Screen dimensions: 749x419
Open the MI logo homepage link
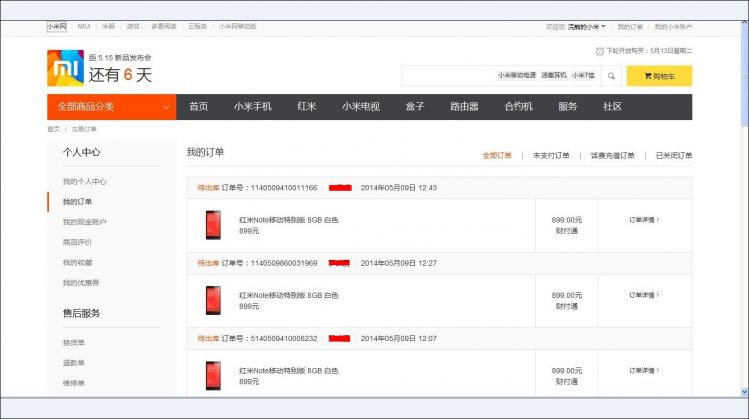coord(65,68)
